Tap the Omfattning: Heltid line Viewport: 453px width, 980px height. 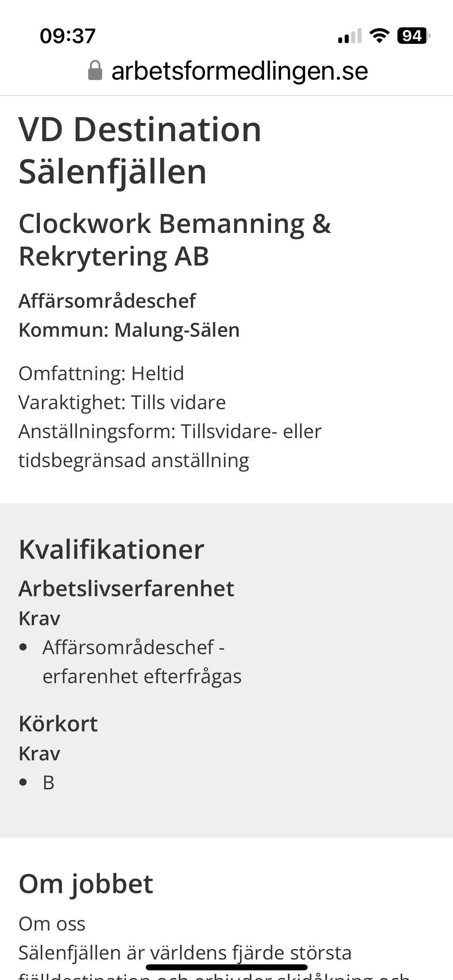101,373
